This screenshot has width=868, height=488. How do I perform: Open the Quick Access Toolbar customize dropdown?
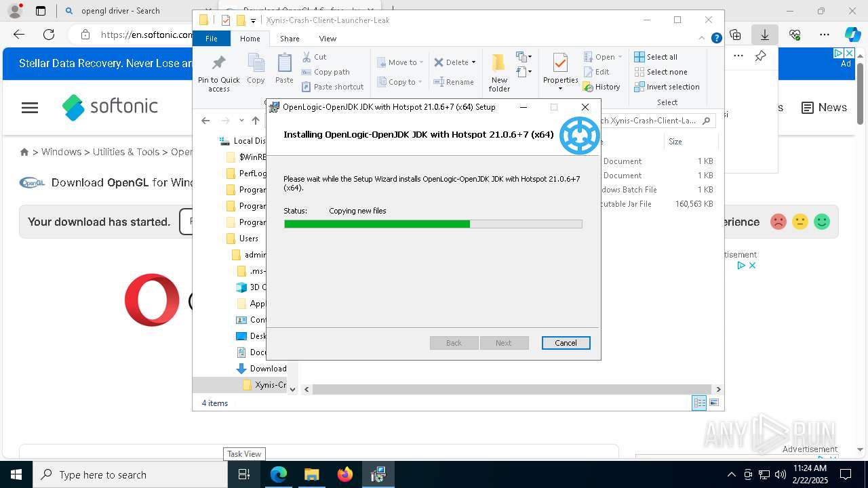pos(253,21)
